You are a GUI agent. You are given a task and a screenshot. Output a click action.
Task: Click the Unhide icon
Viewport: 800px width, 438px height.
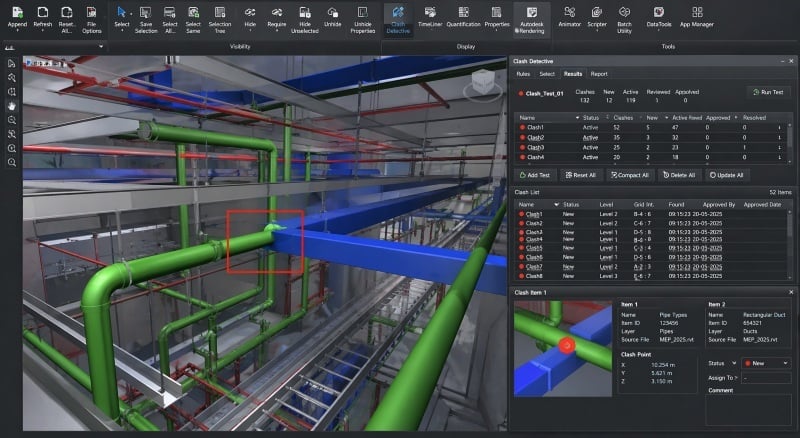pos(333,12)
